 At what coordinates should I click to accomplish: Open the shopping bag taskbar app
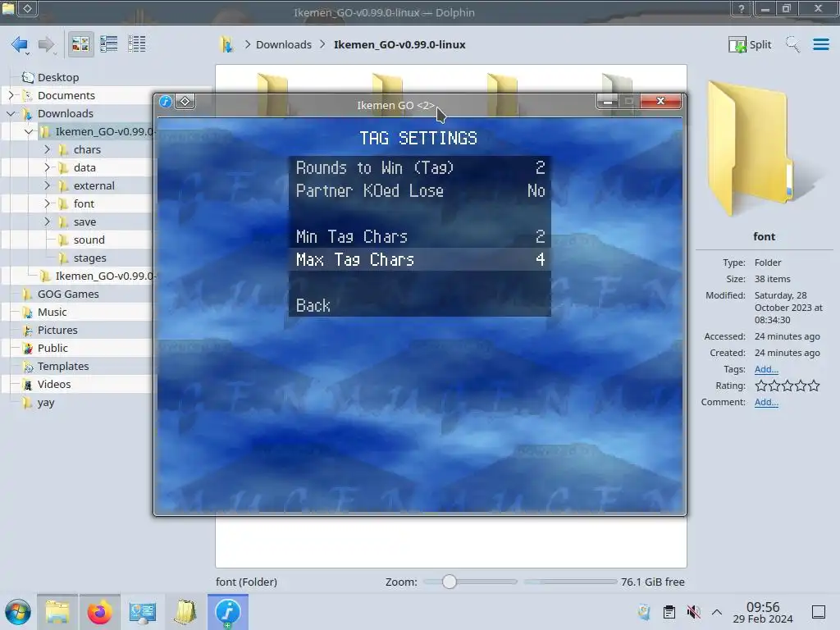click(x=185, y=612)
